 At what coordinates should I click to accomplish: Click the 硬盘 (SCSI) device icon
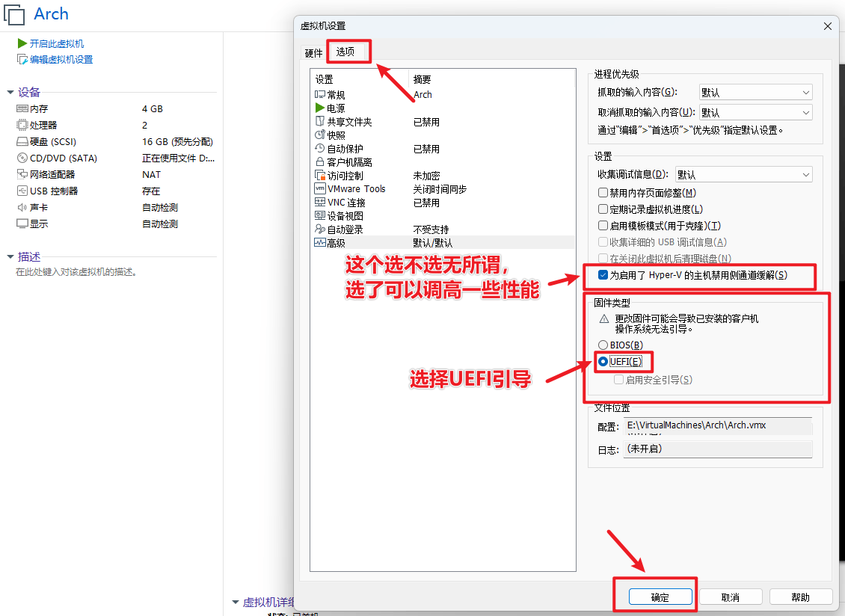[22, 142]
